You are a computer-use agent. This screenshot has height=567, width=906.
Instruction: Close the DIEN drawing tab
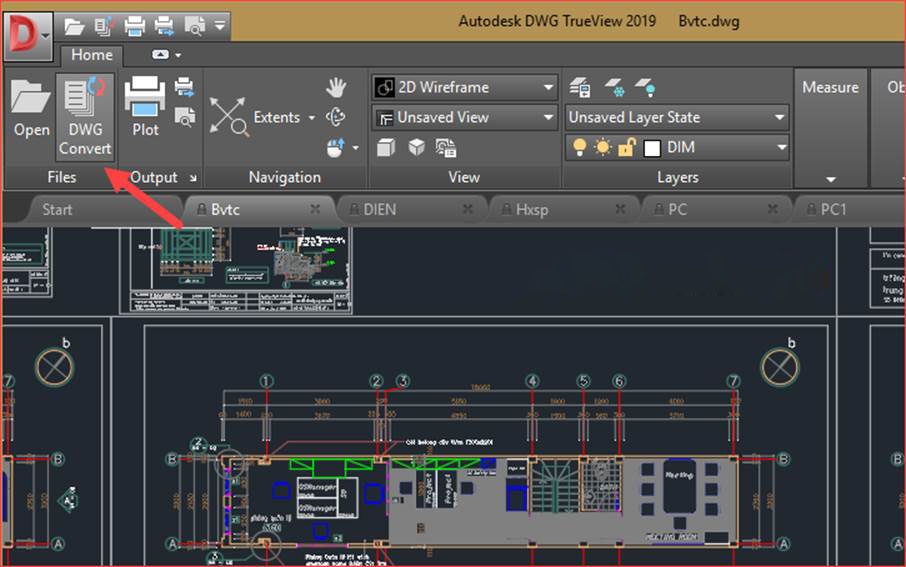(x=467, y=209)
